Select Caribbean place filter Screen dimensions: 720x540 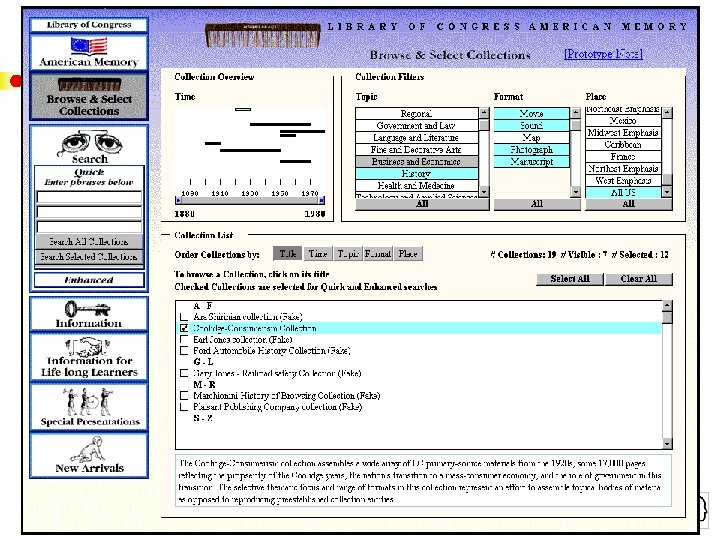(623, 145)
